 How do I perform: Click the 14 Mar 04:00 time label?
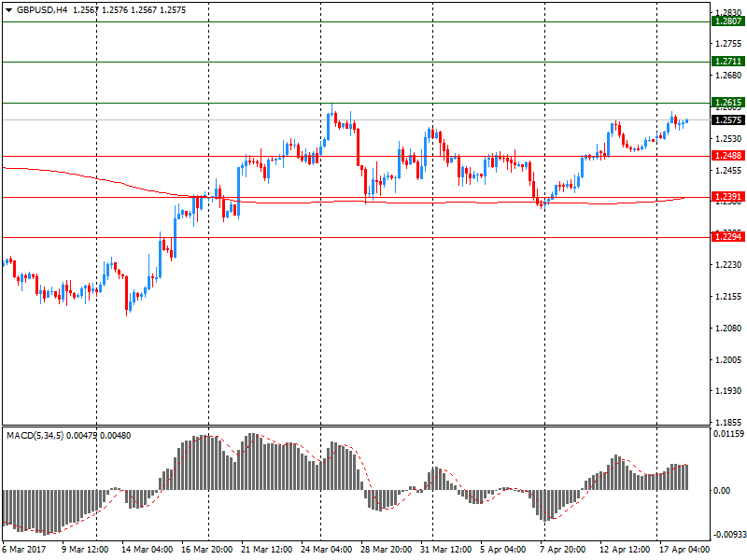click(x=147, y=550)
